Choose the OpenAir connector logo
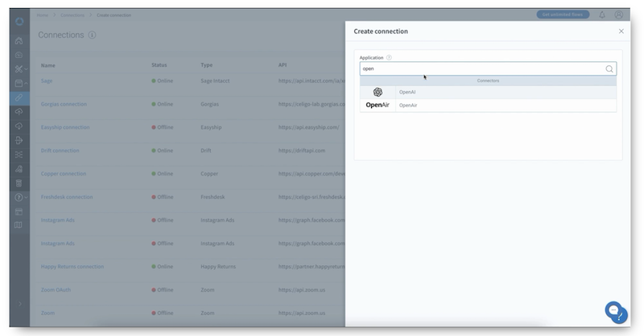644x336 pixels. point(378,105)
